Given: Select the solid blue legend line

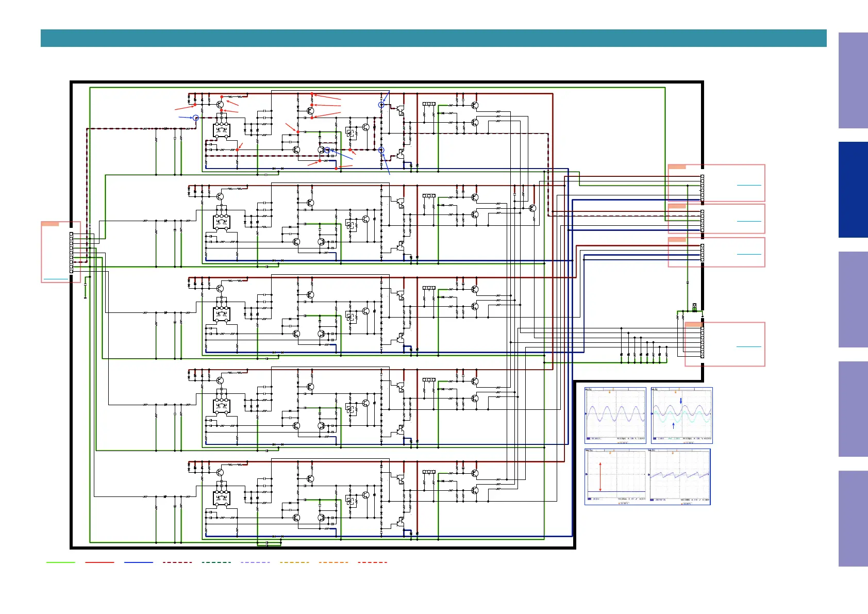Looking at the screenshot, I should click(x=139, y=562).
